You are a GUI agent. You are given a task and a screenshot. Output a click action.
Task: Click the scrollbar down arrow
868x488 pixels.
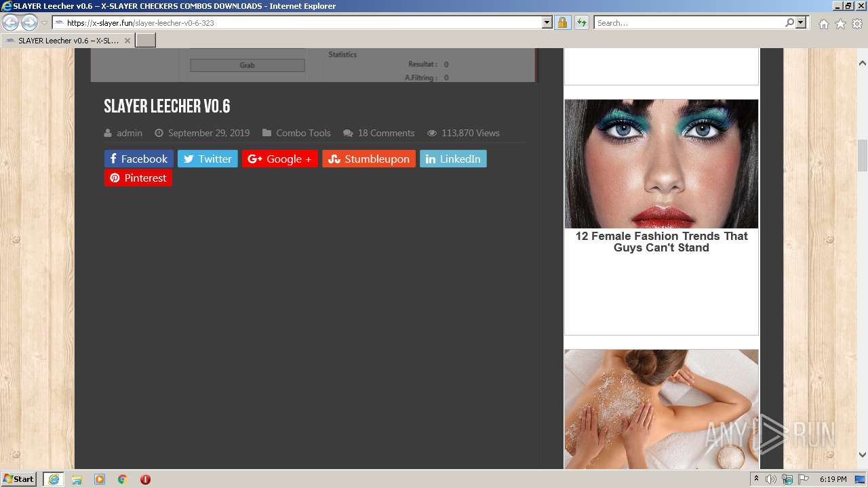coord(863,455)
